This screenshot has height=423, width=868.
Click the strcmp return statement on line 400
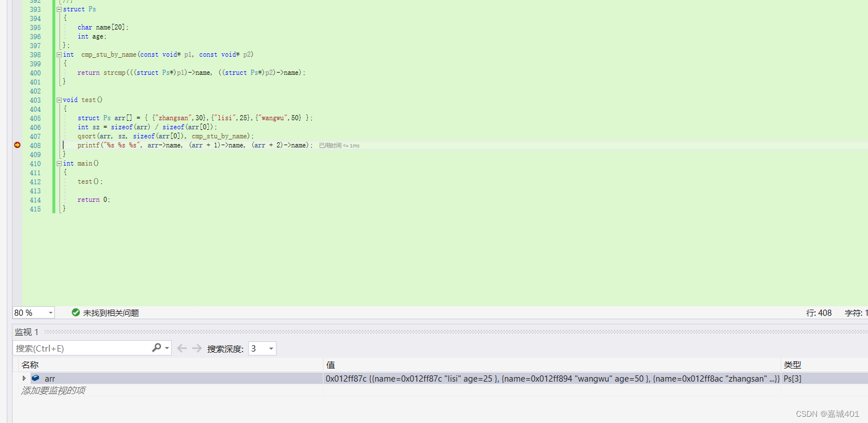[192, 73]
